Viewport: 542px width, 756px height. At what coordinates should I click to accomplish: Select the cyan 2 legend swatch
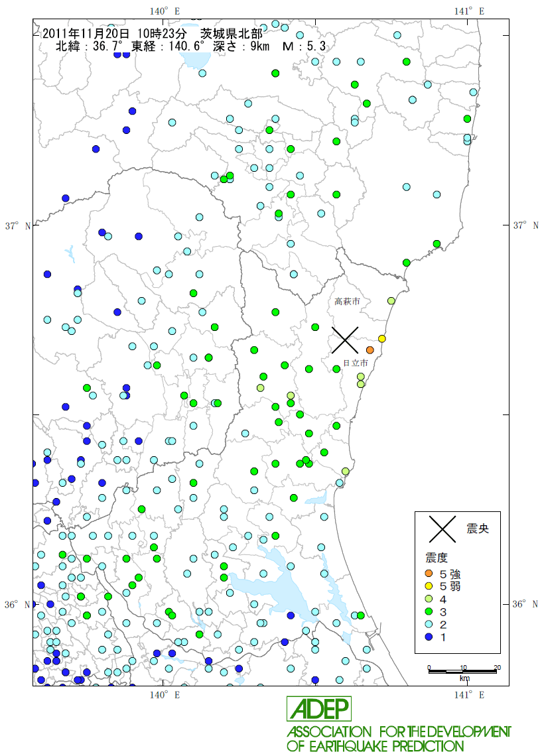click(429, 624)
